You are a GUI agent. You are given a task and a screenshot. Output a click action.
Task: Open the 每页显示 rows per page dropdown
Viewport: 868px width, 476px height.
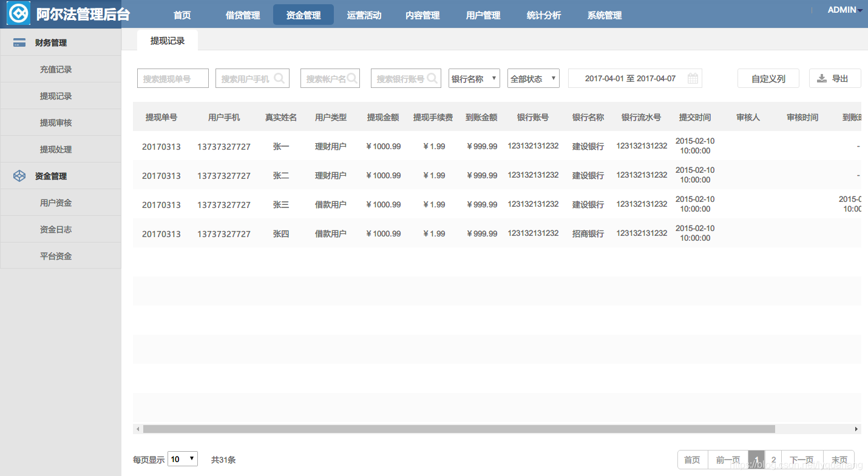click(183, 459)
